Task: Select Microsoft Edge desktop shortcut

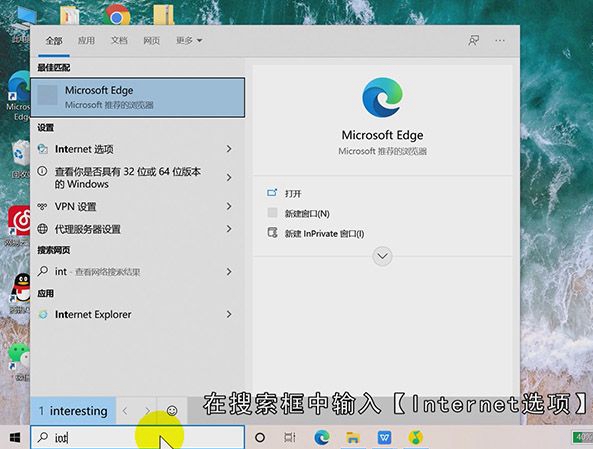Action: point(18,96)
